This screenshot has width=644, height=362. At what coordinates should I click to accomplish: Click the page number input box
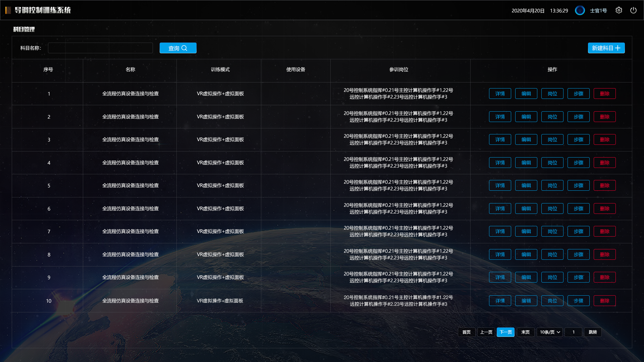tap(573, 332)
